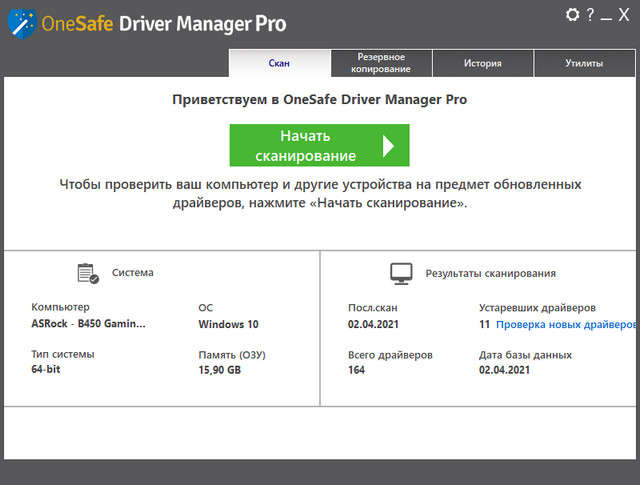Minimize the Driver Manager window

pos(608,15)
